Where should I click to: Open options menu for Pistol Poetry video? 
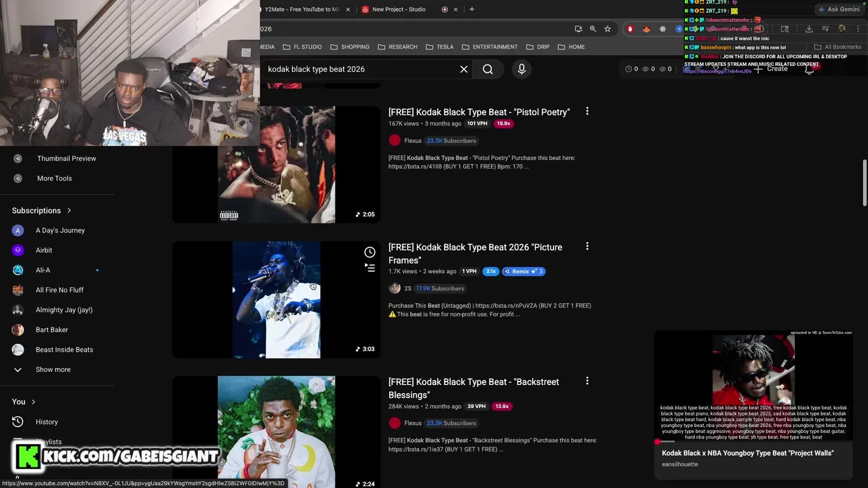tap(587, 111)
